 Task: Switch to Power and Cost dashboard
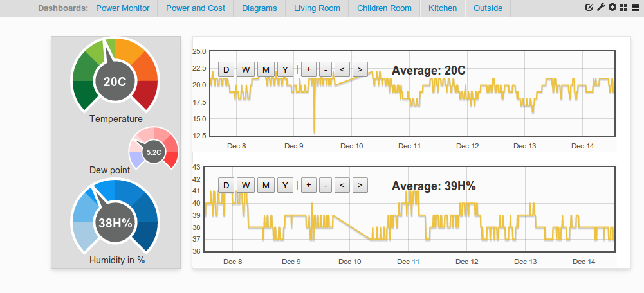click(196, 8)
